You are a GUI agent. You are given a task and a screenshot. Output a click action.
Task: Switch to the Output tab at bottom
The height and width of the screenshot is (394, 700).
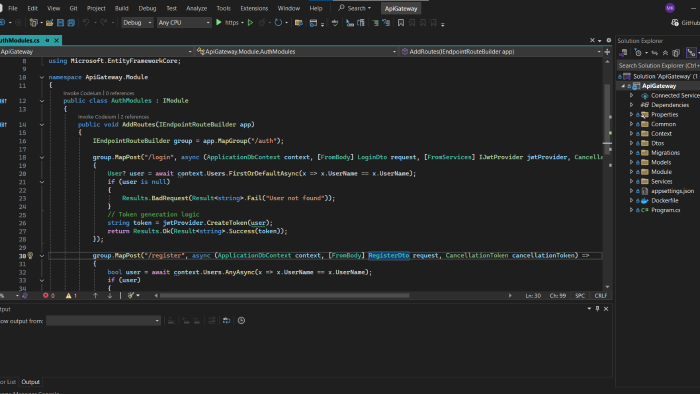pyautogui.click(x=30, y=382)
